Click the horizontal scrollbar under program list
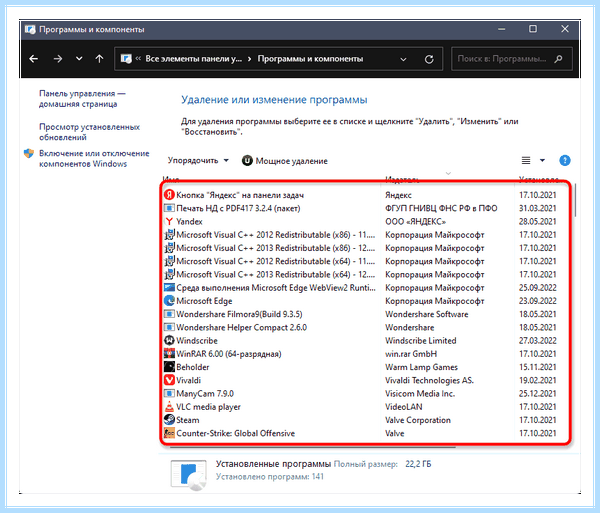The image size is (600, 513). (312, 447)
